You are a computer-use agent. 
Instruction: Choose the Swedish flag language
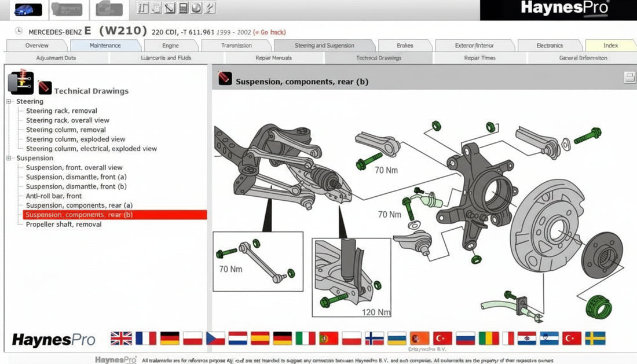coord(595,338)
